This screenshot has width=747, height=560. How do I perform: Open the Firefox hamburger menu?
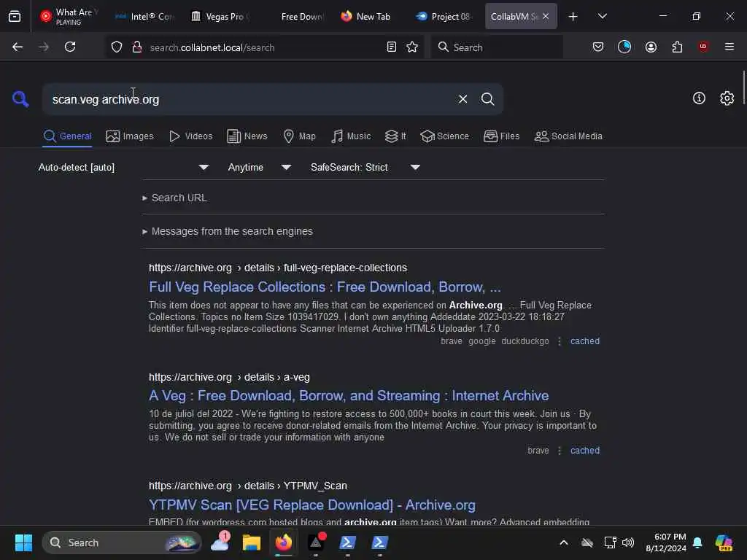729,47
